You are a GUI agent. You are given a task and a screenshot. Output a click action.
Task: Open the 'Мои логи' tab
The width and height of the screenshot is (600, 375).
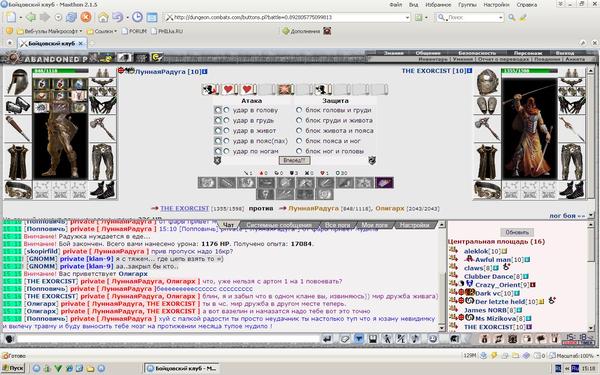[374, 225]
